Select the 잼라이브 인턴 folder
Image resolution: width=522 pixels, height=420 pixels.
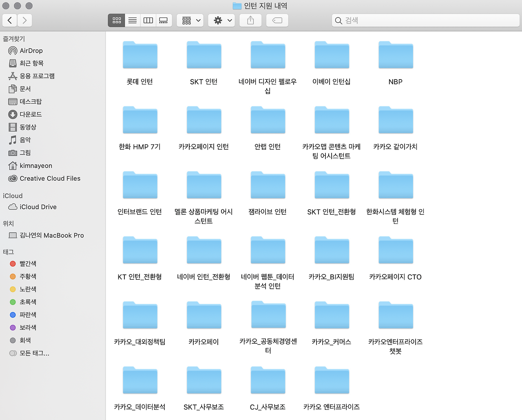(268, 193)
